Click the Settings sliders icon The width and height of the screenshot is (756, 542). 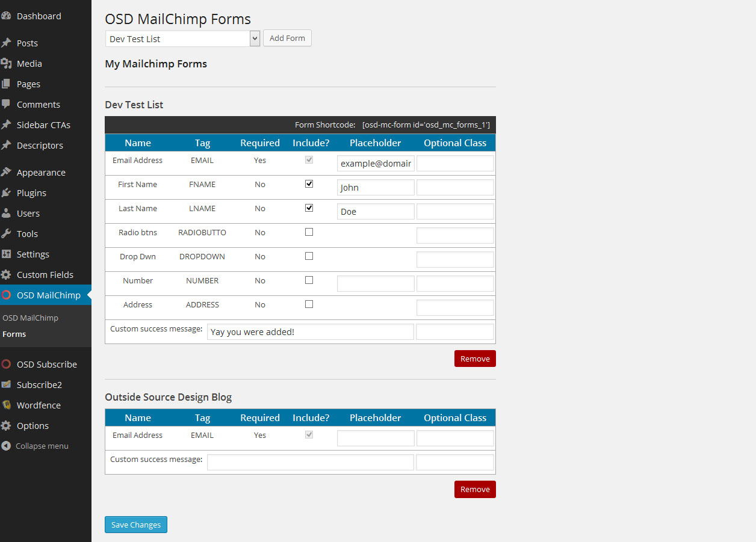[6, 254]
